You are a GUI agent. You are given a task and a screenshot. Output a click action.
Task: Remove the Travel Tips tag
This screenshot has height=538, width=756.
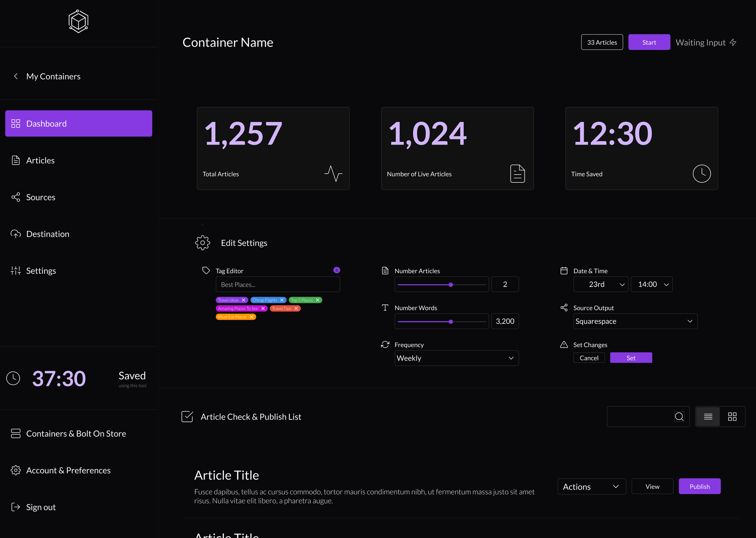(x=296, y=308)
